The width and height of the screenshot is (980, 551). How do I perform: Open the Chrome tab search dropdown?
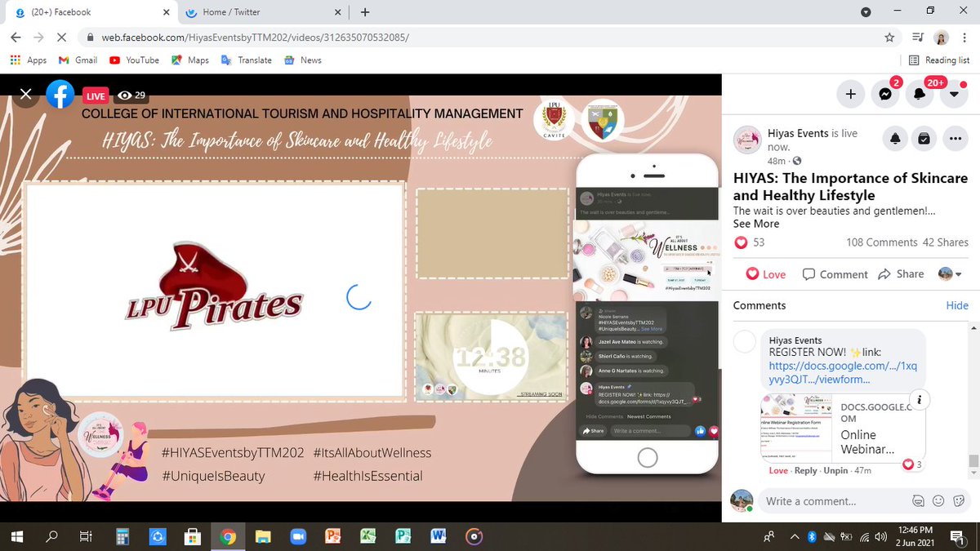[x=866, y=12]
